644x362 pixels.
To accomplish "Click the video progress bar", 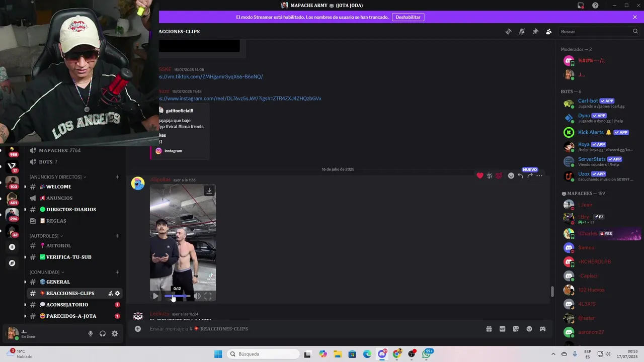I will click(x=177, y=296).
